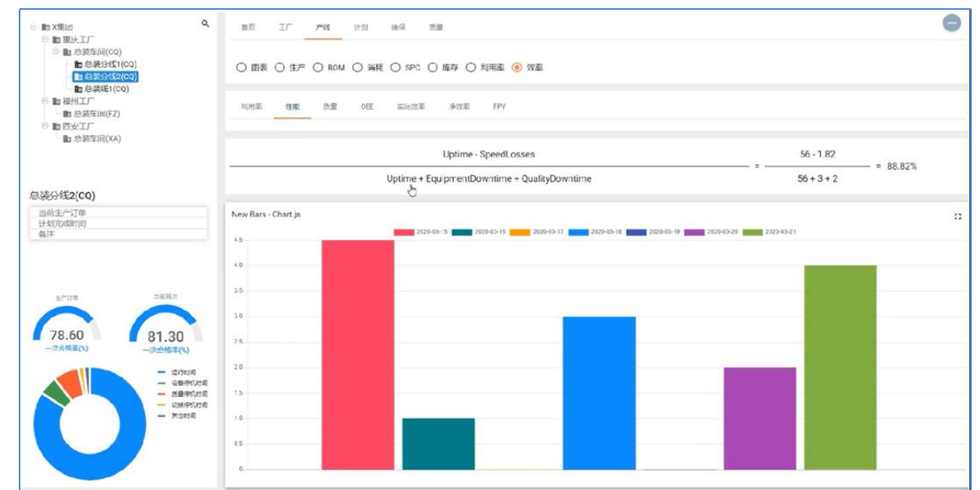Click the search magnifier icon above the tree
The image size is (980, 490).
pyautogui.click(x=205, y=24)
